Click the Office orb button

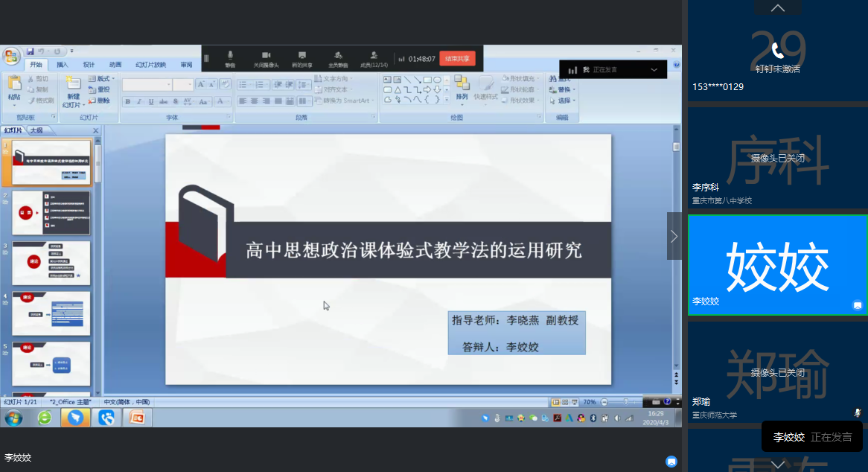point(11,57)
